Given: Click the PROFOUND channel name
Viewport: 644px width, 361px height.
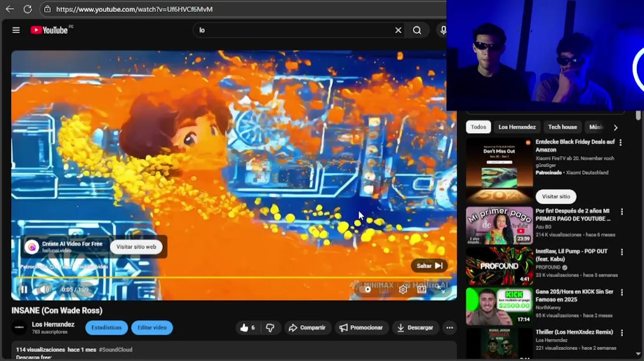Looking at the screenshot, I should (548, 267).
